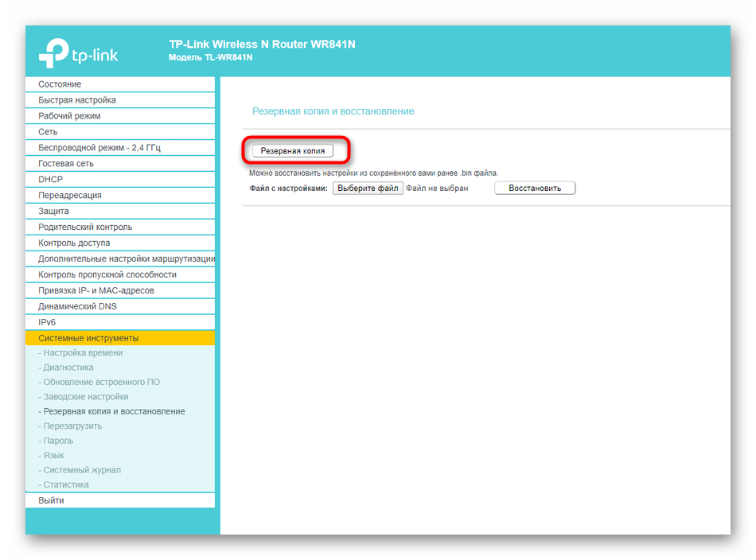Expand Беспроводной режим - 2,4 ГГц section
Screen dimensions: 756x560
[x=99, y=148]
